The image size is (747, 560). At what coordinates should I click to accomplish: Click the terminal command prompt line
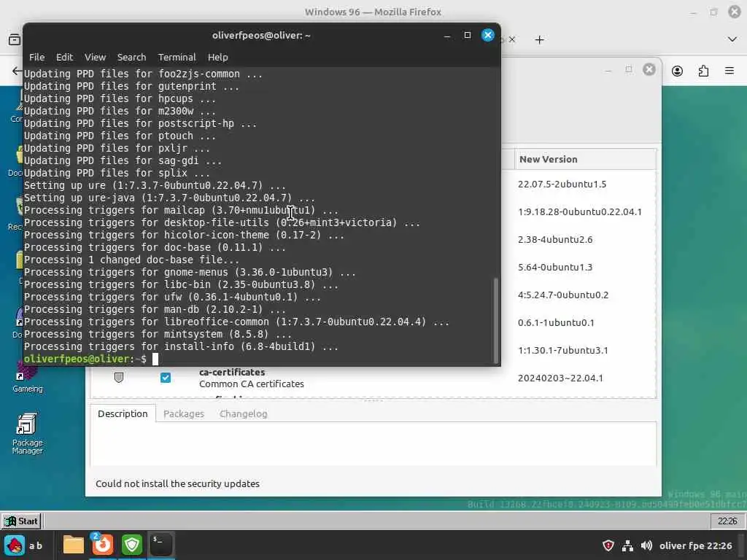coord(258,359)
